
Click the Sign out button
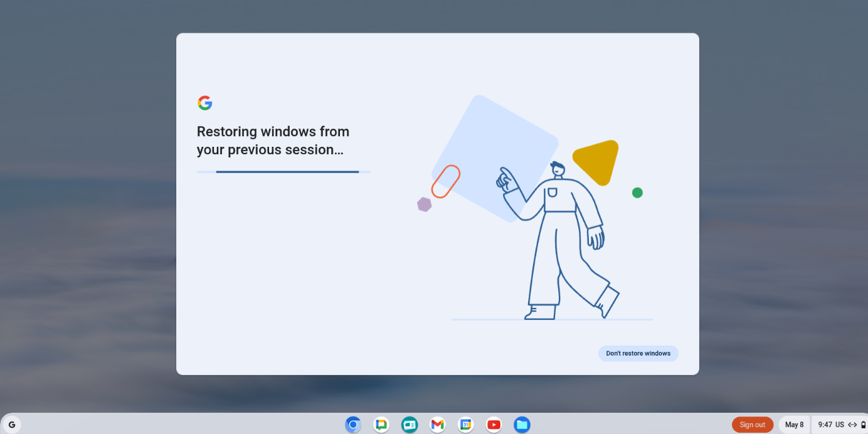point(753,425)
